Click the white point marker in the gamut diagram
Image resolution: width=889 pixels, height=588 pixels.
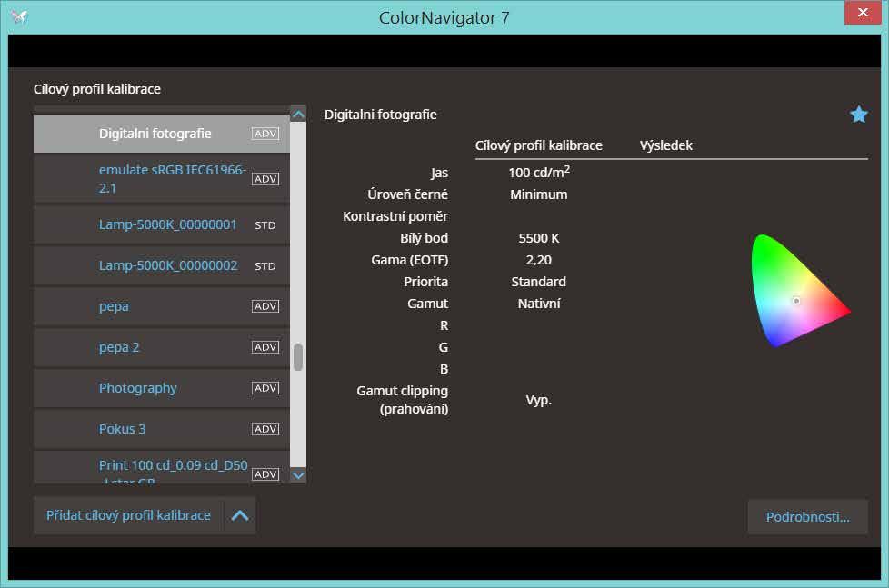tap(796, 301)
